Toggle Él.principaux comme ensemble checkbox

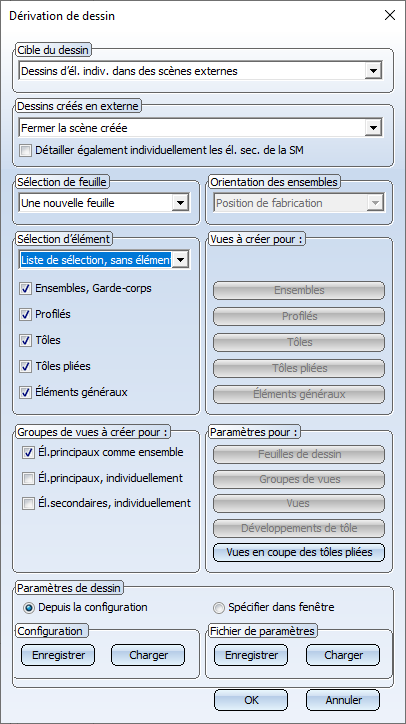tap(28, 453)
